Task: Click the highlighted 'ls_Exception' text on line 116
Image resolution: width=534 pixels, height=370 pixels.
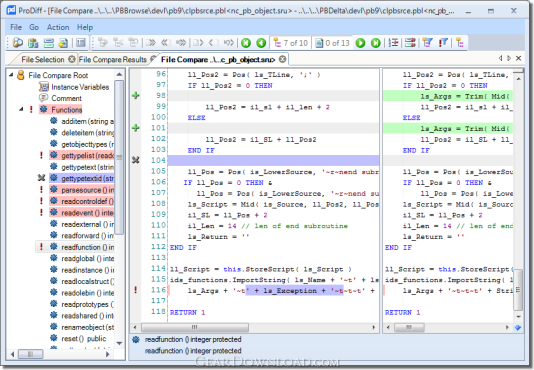Action: (x=290, y=291)
